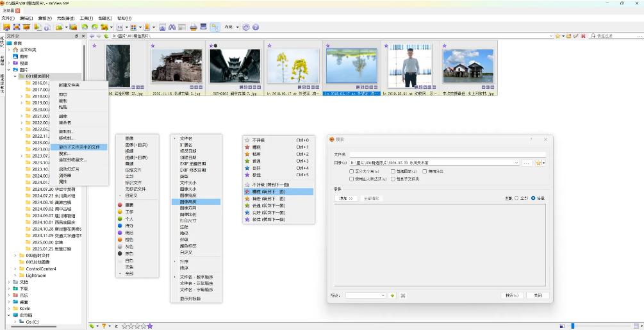The height and width of the screenshot is (330, 644).
Task: Click the 文件名 input field in search dialog
Action: (448, 154)
